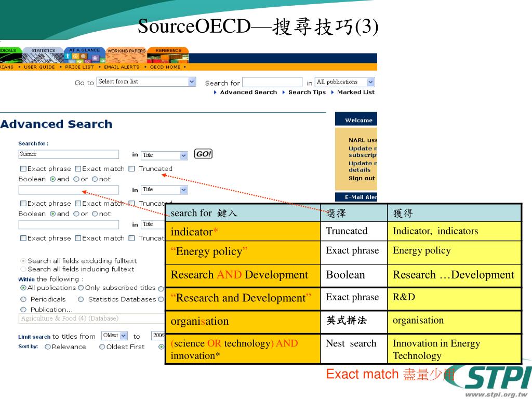Screen dimensions: 532x399
Task: Choose the 'All publications' radio button
Action: point(23,288)
